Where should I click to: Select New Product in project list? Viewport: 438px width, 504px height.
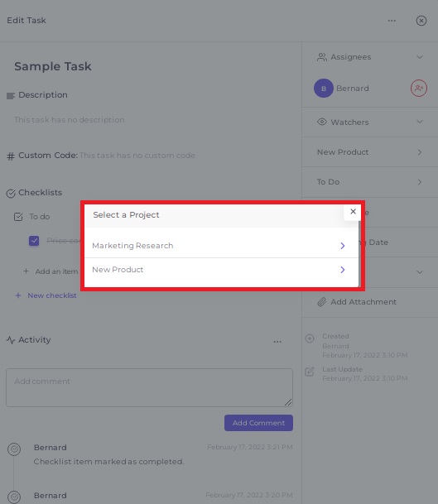[x=221, y=270]
